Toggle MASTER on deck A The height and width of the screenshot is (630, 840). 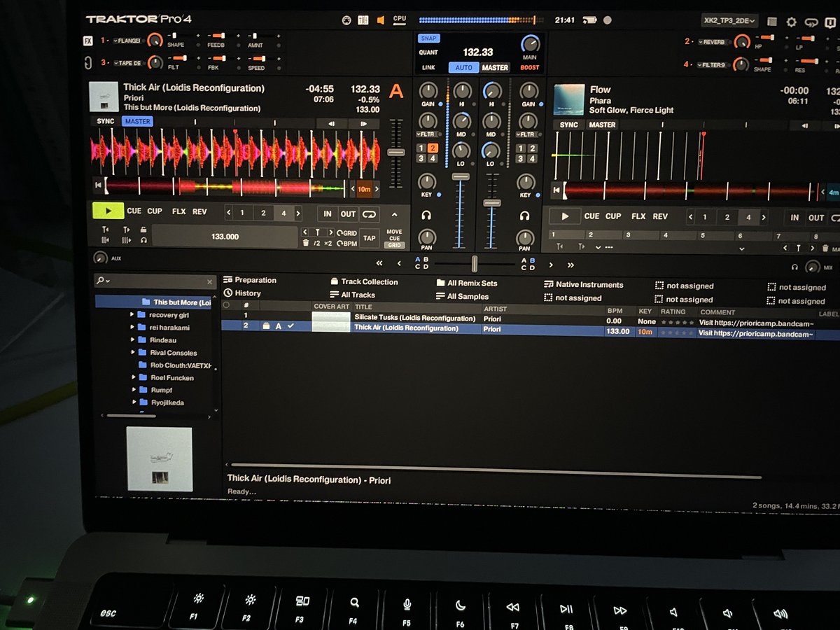(x=137, y=121)
